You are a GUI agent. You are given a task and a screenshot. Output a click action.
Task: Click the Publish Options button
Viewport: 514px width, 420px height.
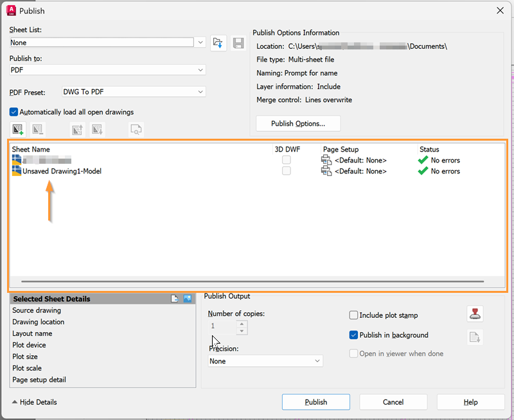point(298,123)
